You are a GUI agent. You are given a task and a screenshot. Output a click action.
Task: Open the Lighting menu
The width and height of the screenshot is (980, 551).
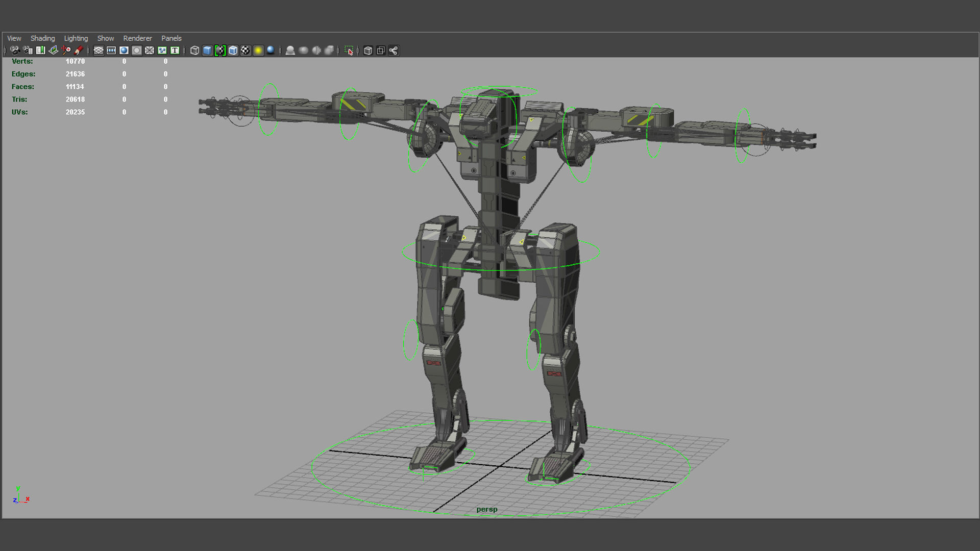76,38
